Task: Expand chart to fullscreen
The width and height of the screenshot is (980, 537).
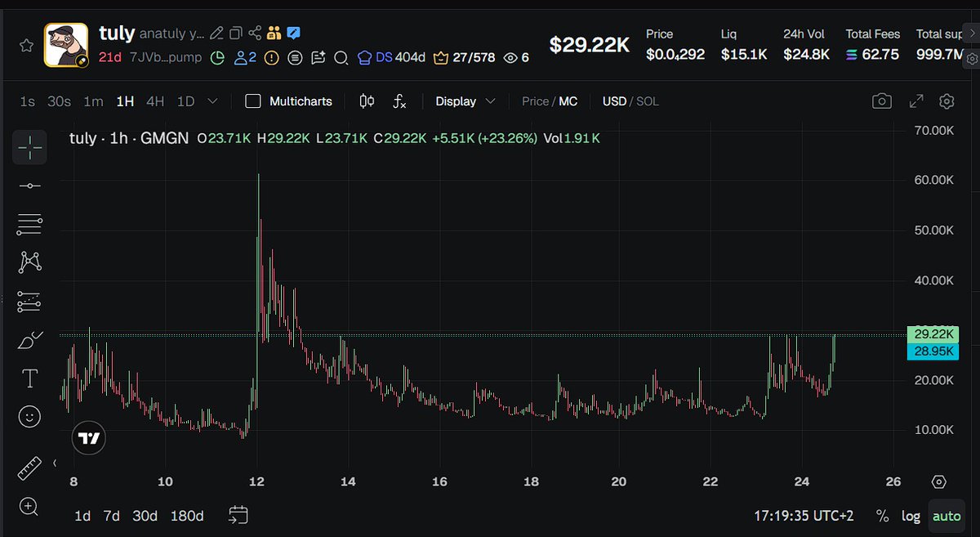Action: coord(916,101)
